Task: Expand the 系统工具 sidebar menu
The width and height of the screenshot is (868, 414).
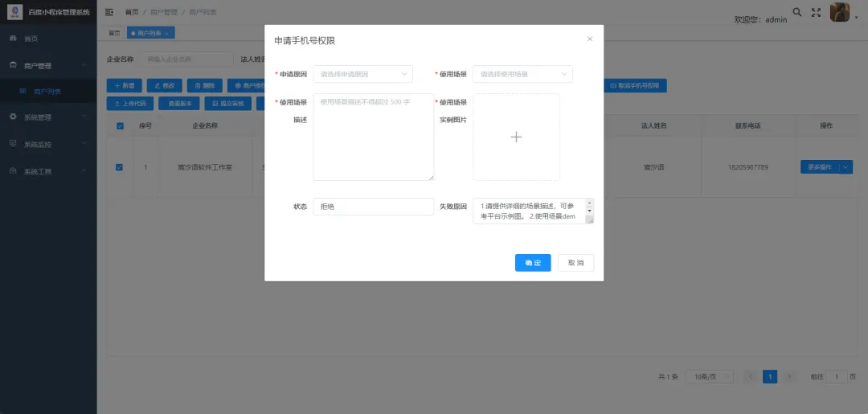Action: click(48, 171)
